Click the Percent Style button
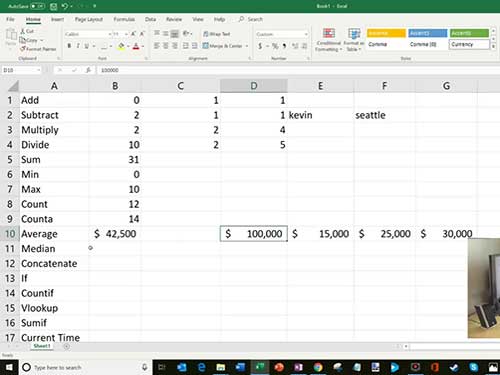The height and width of the screenshot is (375, 500). coord(275,46)
